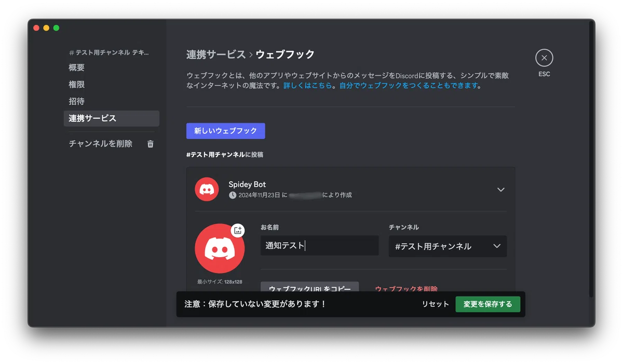The height and width of the screenshot is (364, 623).
Task: Open 自分でウェブフックをつくることもできます link
Action: point(408,86)
